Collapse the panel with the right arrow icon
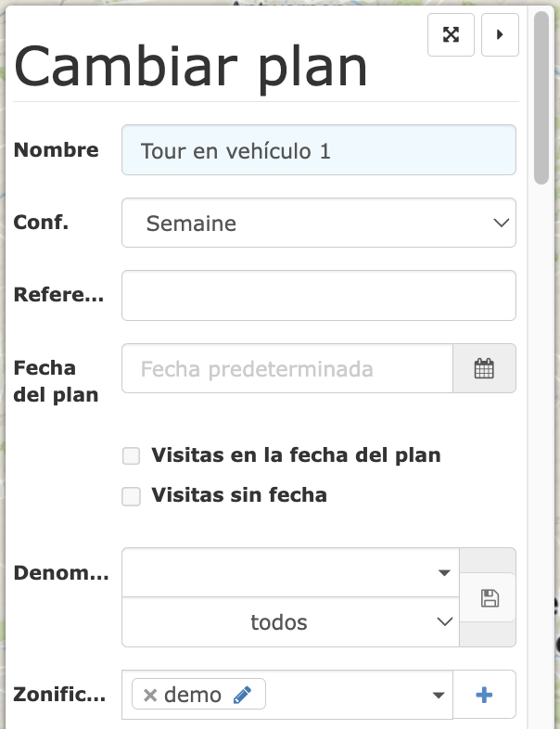Image resolution: width=560 pixels, height=729 pixels. pyautogui.click(x=500, y=35)
